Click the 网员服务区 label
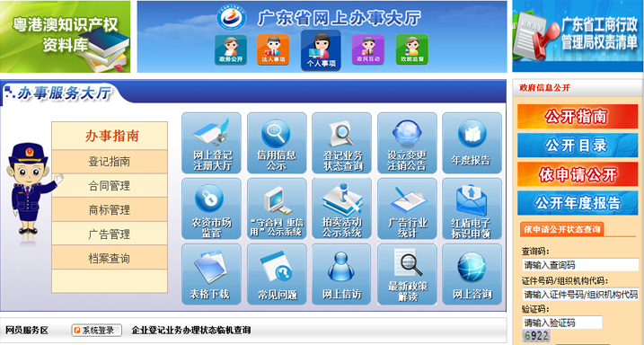Image resolution: width=644 pixels, height=345 pixels. (x=27, y=331)
